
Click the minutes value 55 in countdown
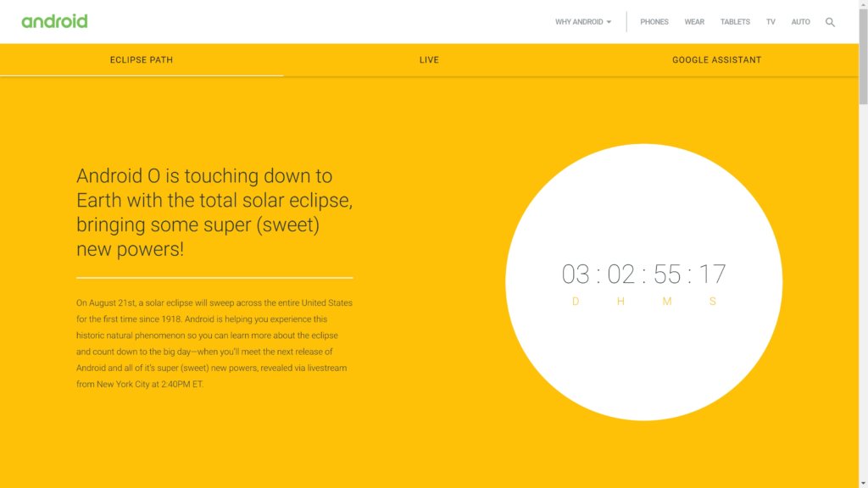pyautogui.click(x=667, y=274)
